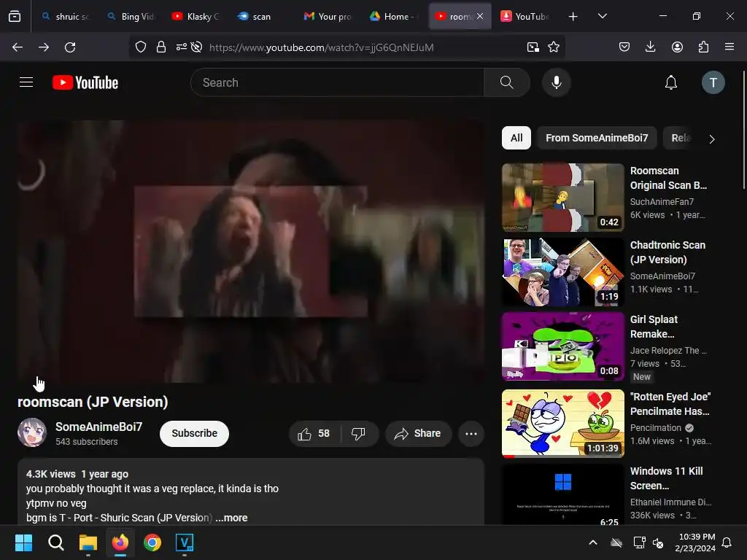Open Firefox application menu
Image resolution: width=747 pixels, height=560 pixels.
[729, 47]
